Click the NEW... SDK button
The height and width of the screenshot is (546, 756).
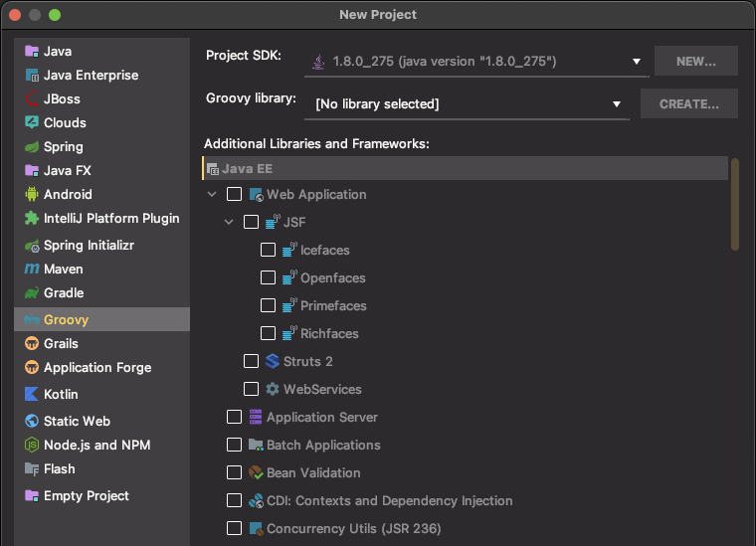(x=695, y=62)
